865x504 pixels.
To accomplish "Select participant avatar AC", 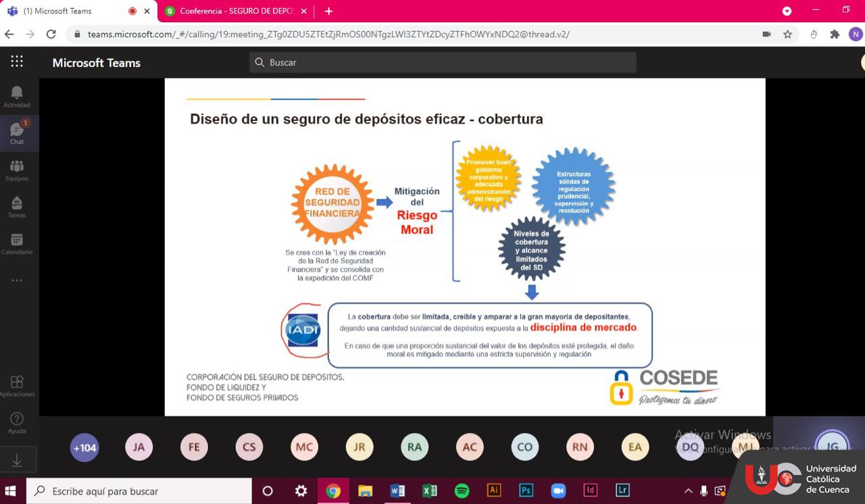I will pos(470,447).
